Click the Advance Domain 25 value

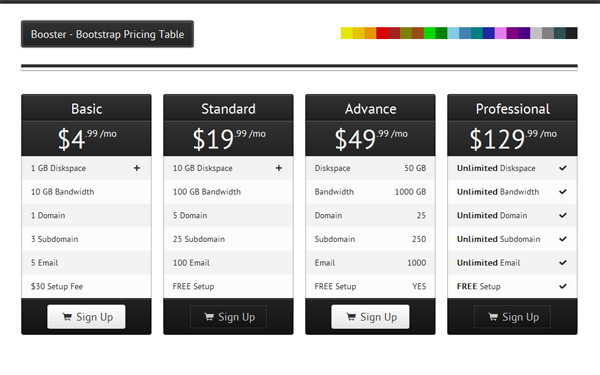tap(421, 215)
